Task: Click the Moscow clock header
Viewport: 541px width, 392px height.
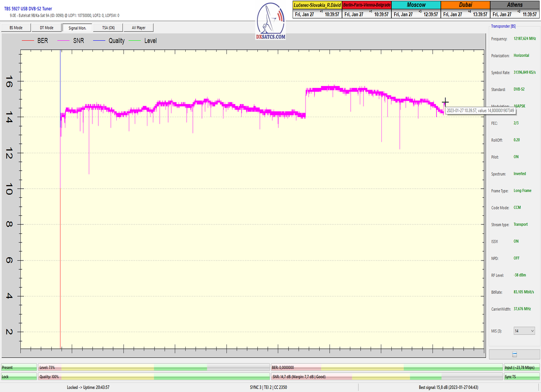Action: [x=415, y=5]
